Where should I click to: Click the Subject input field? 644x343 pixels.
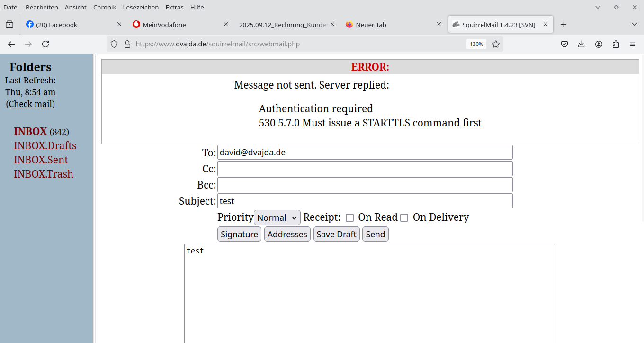pyautogui.click(x=365, y=201)
